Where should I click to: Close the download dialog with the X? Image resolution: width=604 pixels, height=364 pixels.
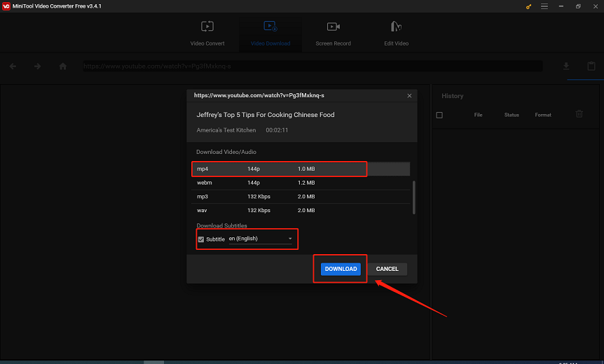[409, 96]
